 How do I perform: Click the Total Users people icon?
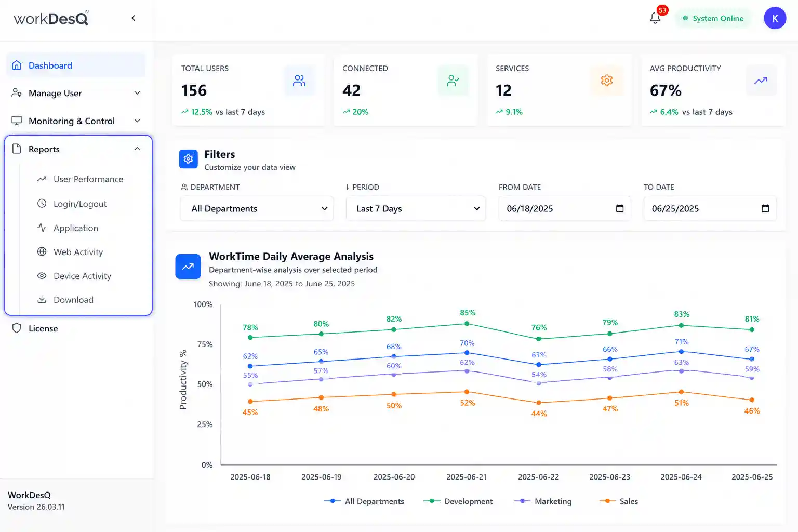(299, 81)
